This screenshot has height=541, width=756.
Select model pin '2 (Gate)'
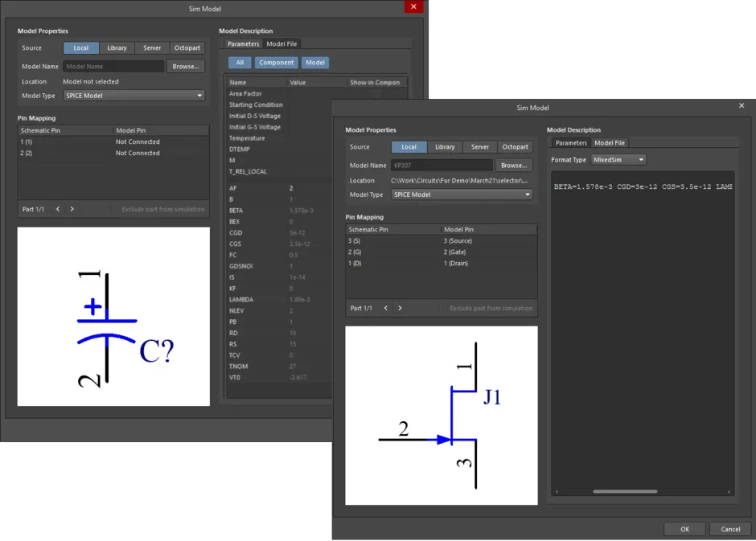tap(454, 252)
